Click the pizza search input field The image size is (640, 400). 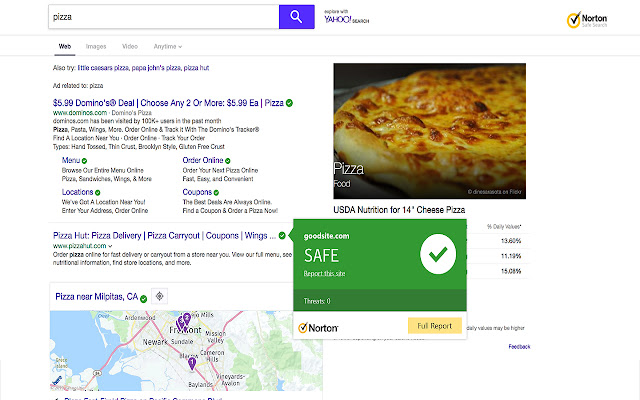pos(162,16)
